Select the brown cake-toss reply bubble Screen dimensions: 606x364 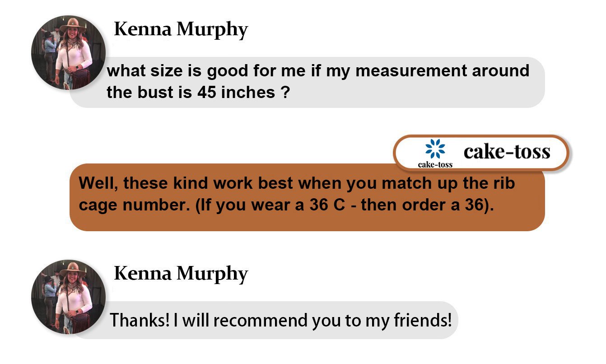click(x=307, y=197)
